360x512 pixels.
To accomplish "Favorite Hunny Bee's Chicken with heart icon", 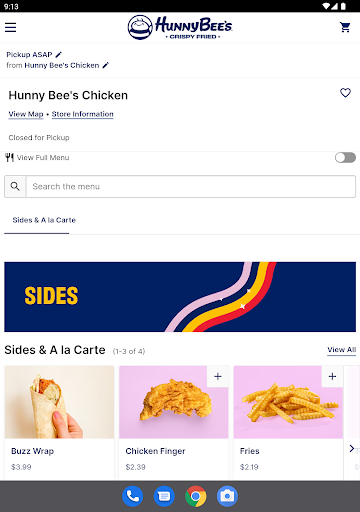I will point(345,92).
